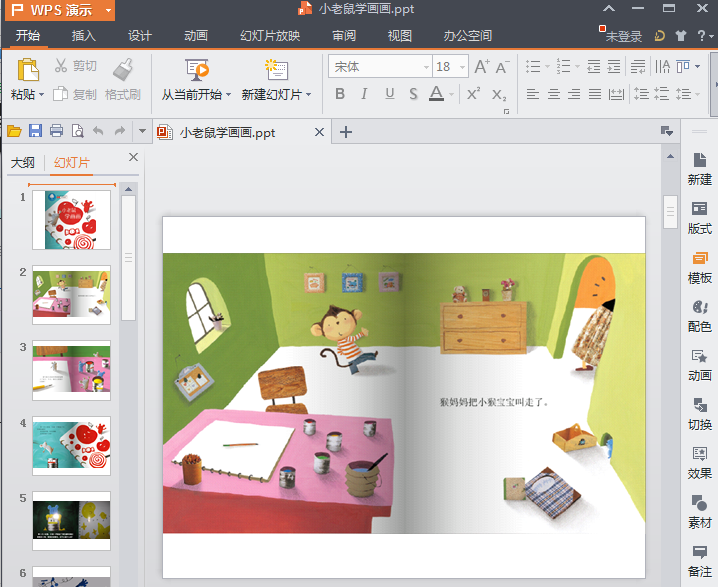Screen dimensions: 718x587
Task: Click the 未登录 login button
Action: 624,36
